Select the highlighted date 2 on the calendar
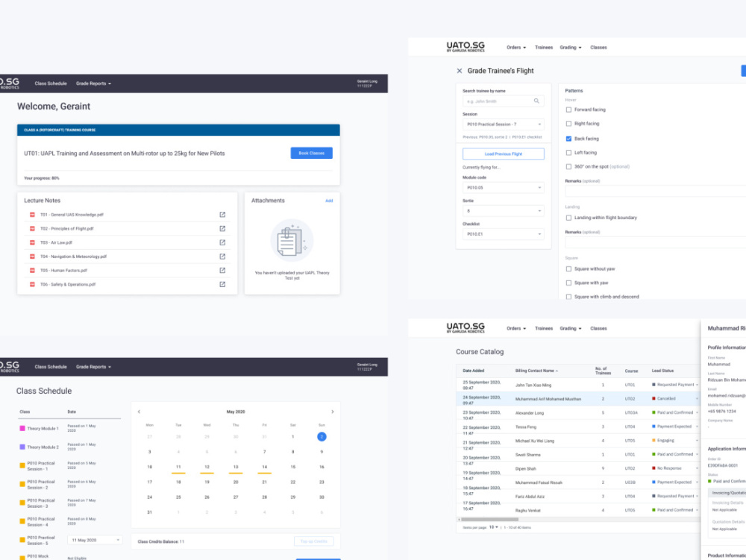 click(322, 436)
